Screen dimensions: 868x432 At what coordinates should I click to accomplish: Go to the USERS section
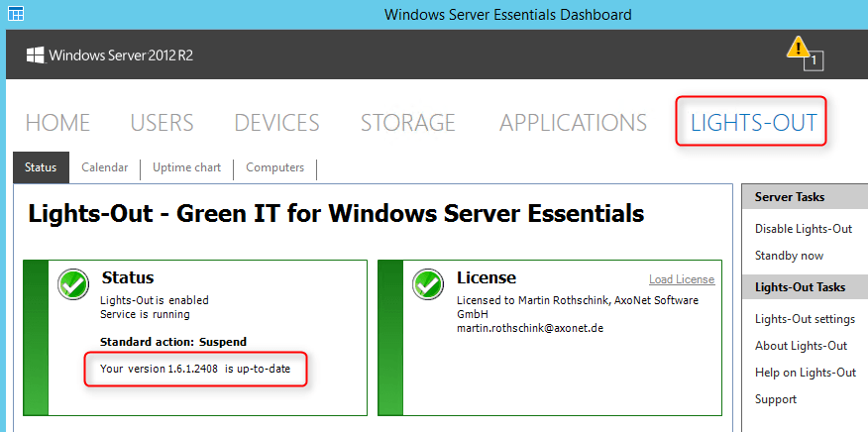[163, 123]
